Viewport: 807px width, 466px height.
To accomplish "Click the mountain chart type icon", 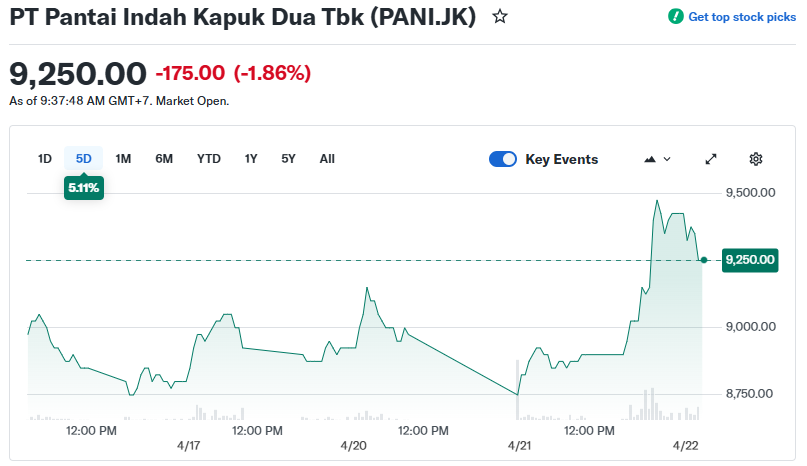I will point(650,159).
